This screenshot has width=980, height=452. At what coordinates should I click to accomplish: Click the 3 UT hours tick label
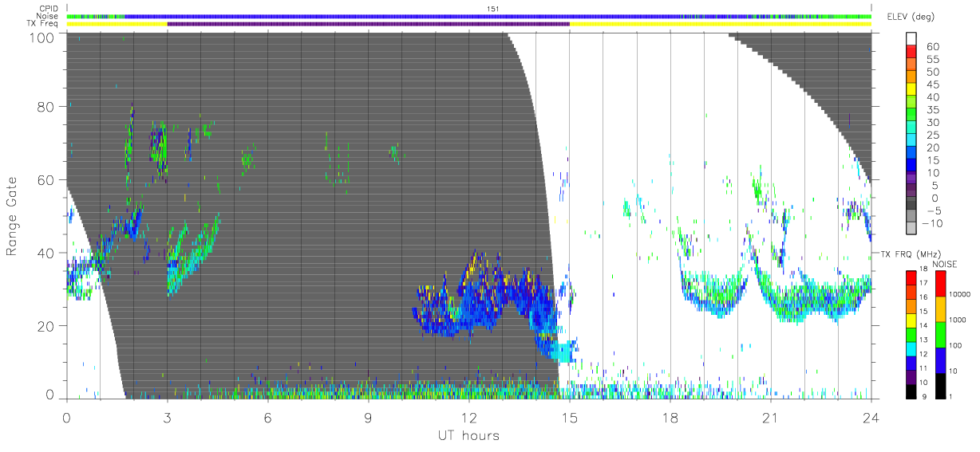click(167, 417)
